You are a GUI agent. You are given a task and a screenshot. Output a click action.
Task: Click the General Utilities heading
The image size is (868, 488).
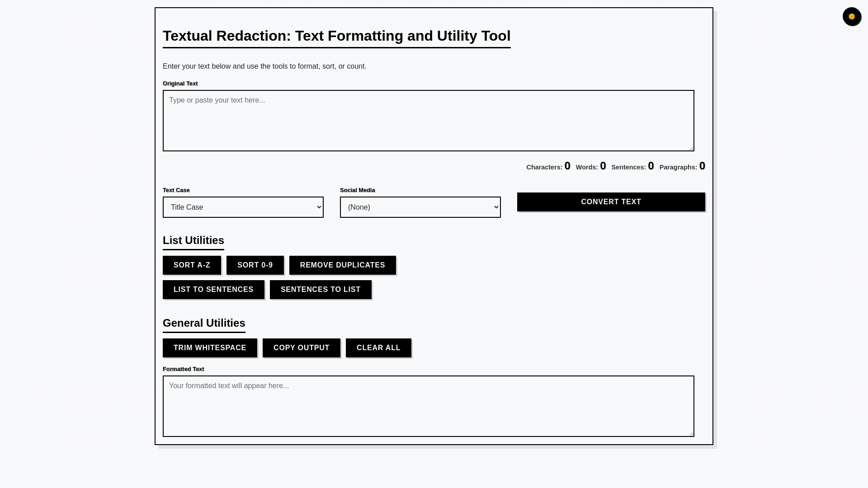[x=204, y=323]
